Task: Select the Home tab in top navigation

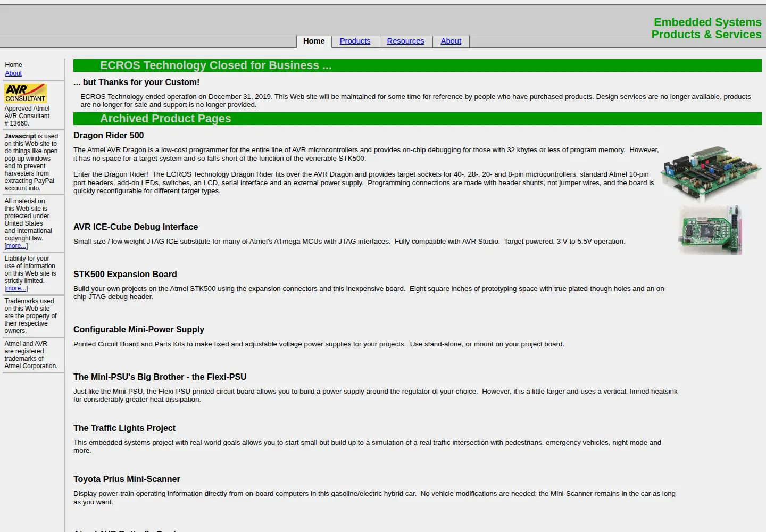Action: click(x=314, y=41)
